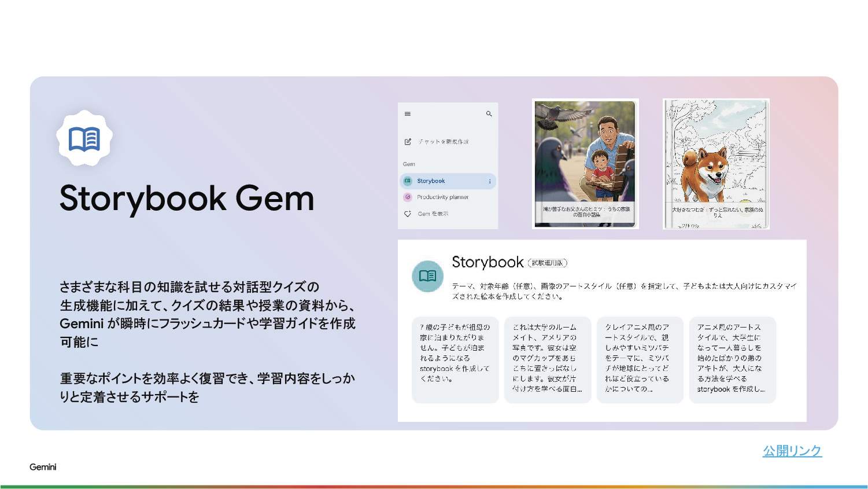This screenshot has width=868, height=489.
Task: Click the 試験運用版 badge next to Storybook
Action: 547,263
